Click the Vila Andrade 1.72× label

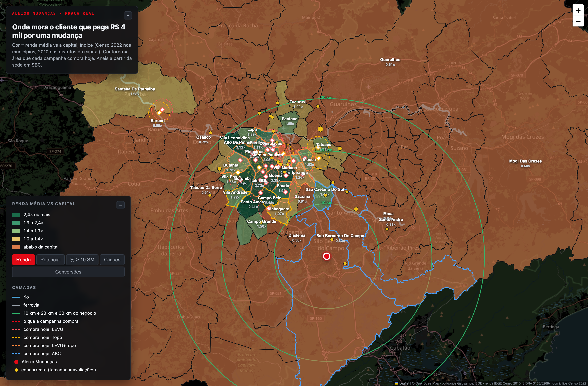tap(235, 195)
